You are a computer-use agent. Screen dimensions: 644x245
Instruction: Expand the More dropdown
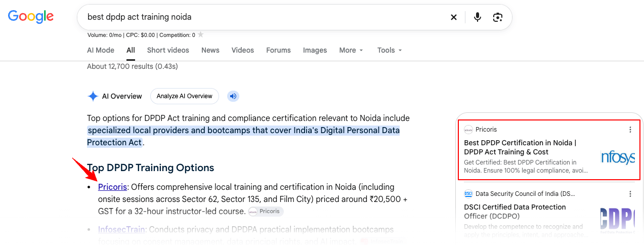click(351, 50)
